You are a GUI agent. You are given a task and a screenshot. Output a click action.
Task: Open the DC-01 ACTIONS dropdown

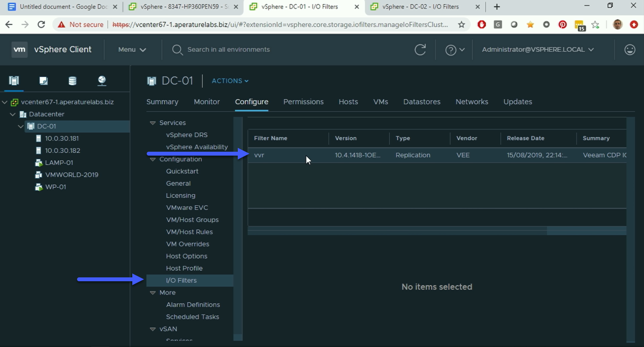(230, 81)
